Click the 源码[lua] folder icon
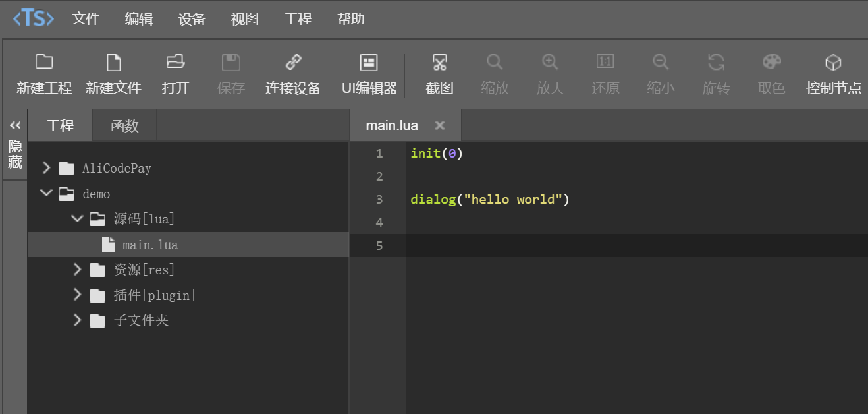This screenshot has height=414, width=868. point(97,219)
